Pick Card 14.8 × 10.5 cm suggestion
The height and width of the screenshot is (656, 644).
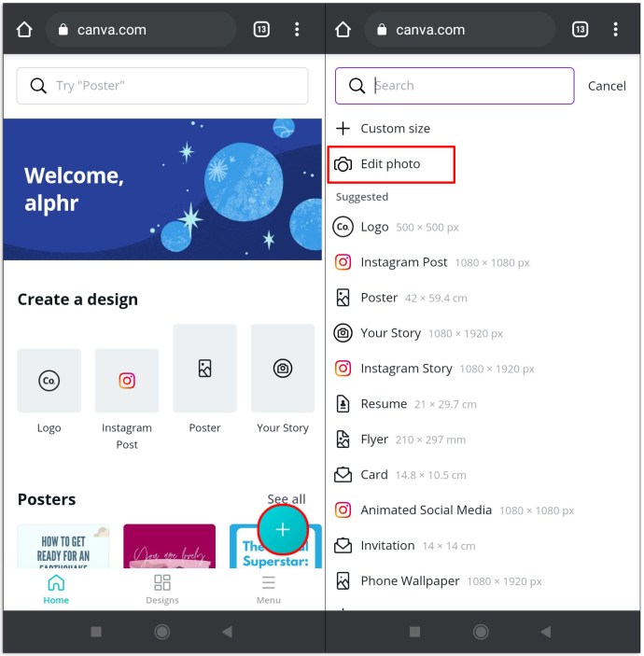(x=400, y=475)
